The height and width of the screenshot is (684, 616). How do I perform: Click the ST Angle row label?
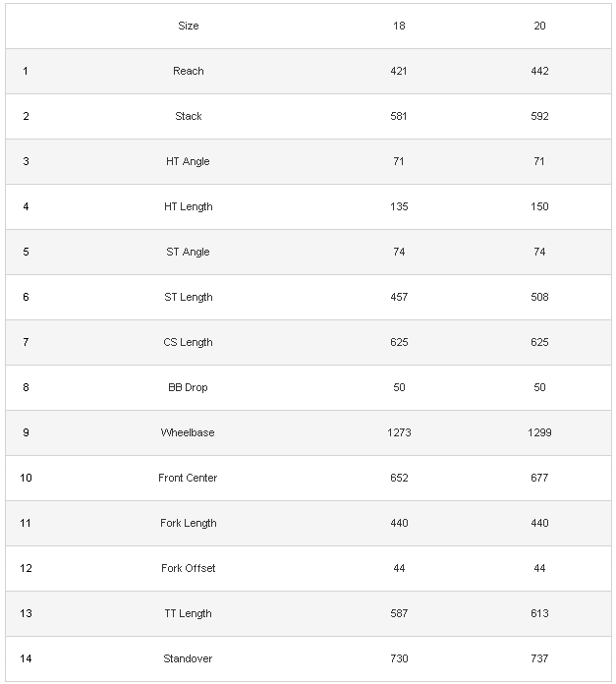189,252
